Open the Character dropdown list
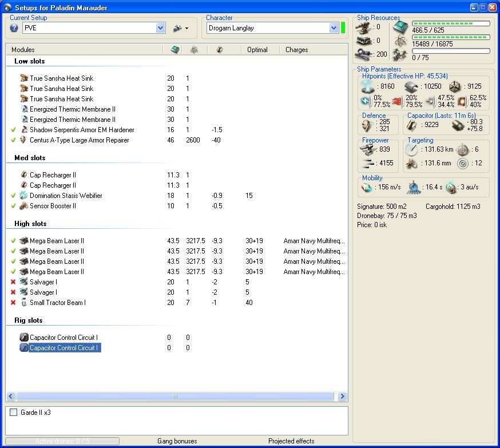500x448 pixels. click(334, 28)
